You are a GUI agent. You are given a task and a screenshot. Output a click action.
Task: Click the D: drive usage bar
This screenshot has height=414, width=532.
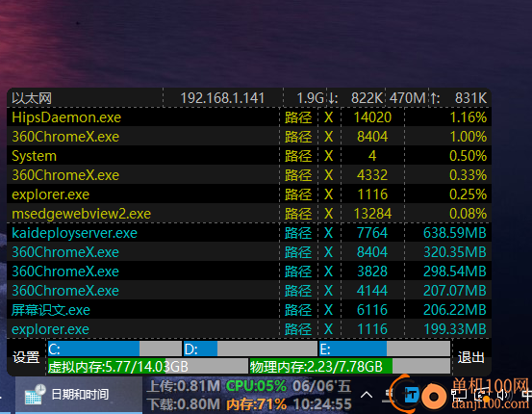(250, 349)
